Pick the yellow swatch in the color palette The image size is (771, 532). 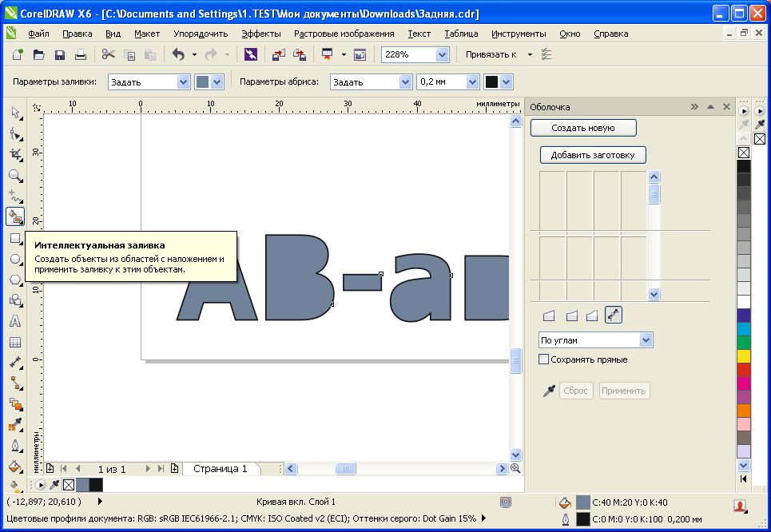(x=743, y=356)
